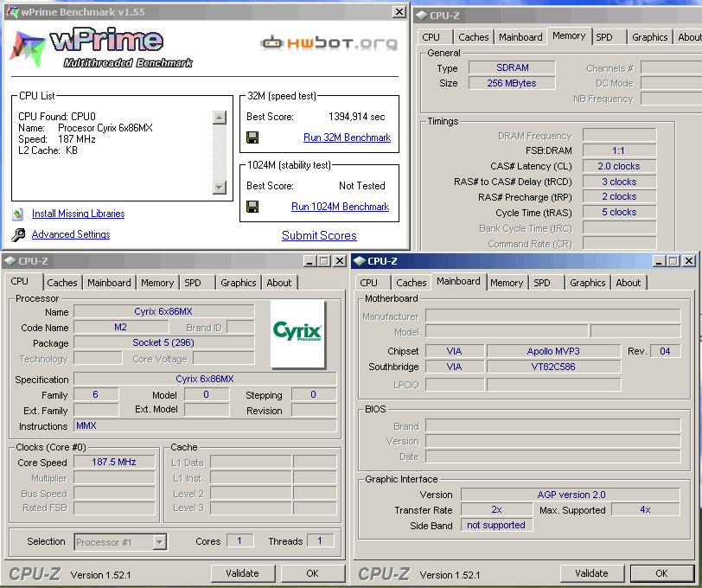Click floppy disk icon beside 1024M benchmark
Screen dimensions: 702x588
(252, 207)
